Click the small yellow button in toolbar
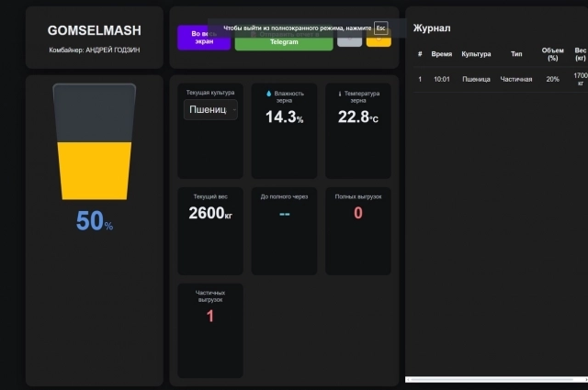The width and height of the screenshot is (588, 390). (379, 41)
